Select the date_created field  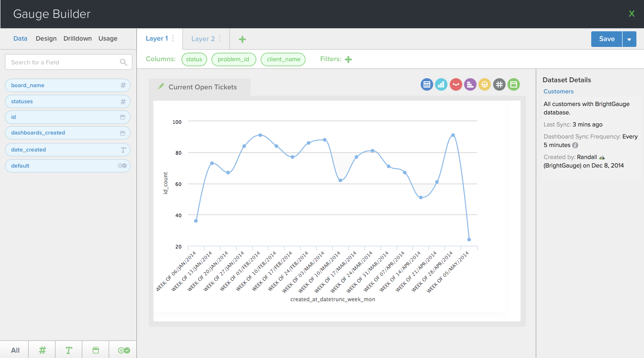[x=68, y=150]
